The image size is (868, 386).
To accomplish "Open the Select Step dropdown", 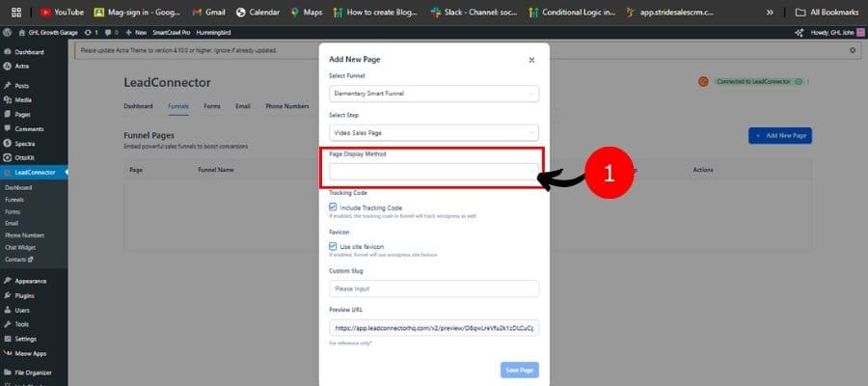I will tap(434, 133).
